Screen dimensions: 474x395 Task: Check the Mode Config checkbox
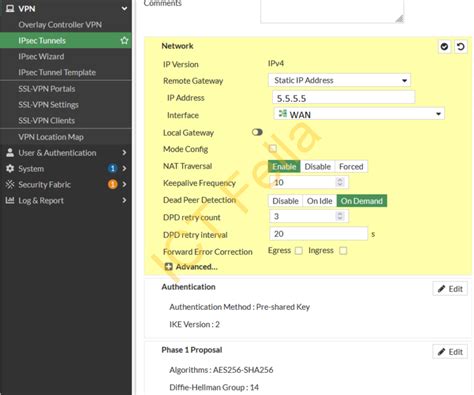point(273,148)
